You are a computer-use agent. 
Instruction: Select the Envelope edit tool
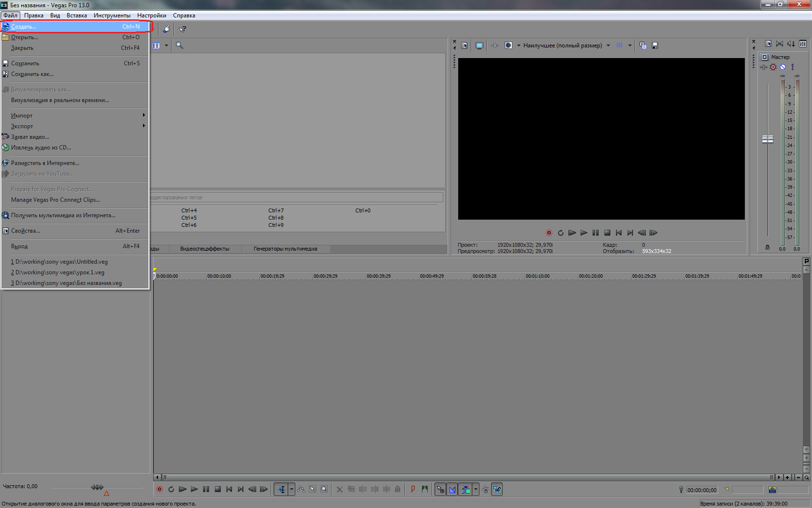[x=301, y=489]
